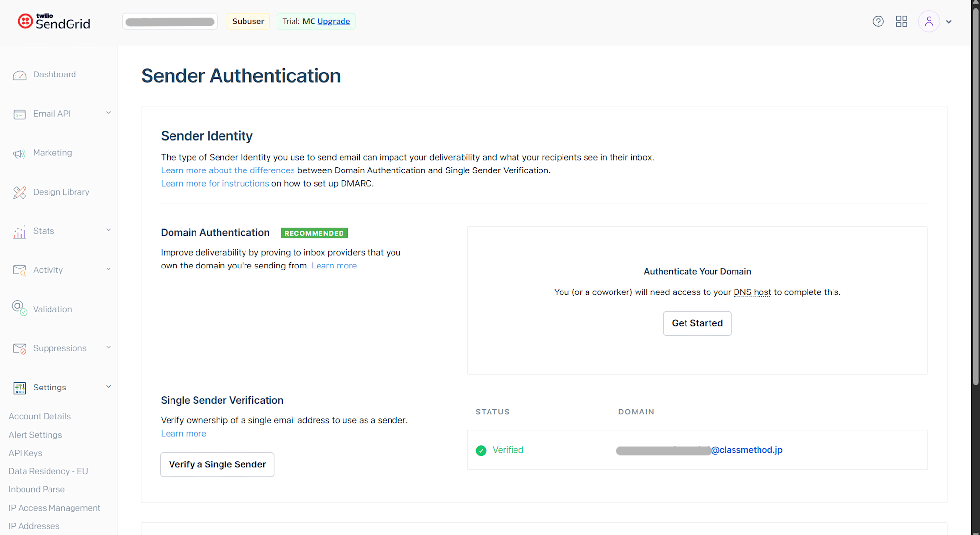
Task: Click the Email API icon
Action: coord(20,114)
